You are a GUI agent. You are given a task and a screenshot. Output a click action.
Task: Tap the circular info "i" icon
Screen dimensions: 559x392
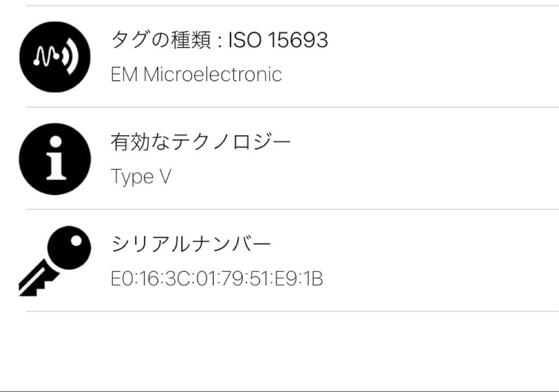[55, 159]
